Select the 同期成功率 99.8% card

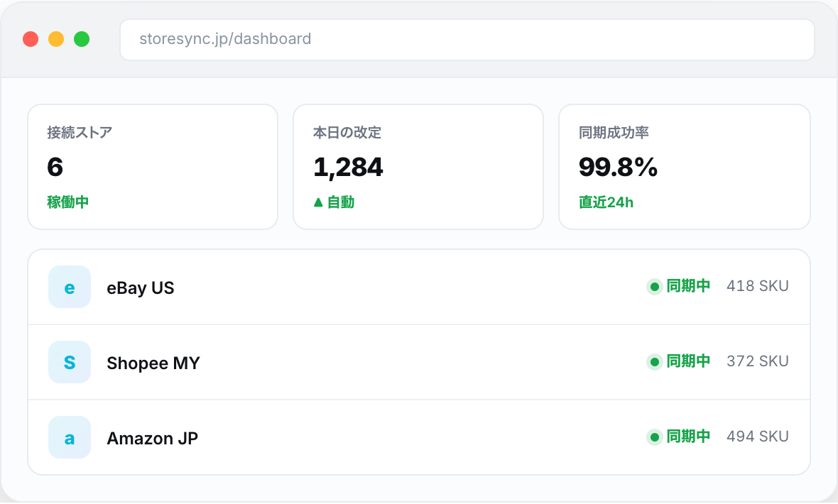(685, 167)
